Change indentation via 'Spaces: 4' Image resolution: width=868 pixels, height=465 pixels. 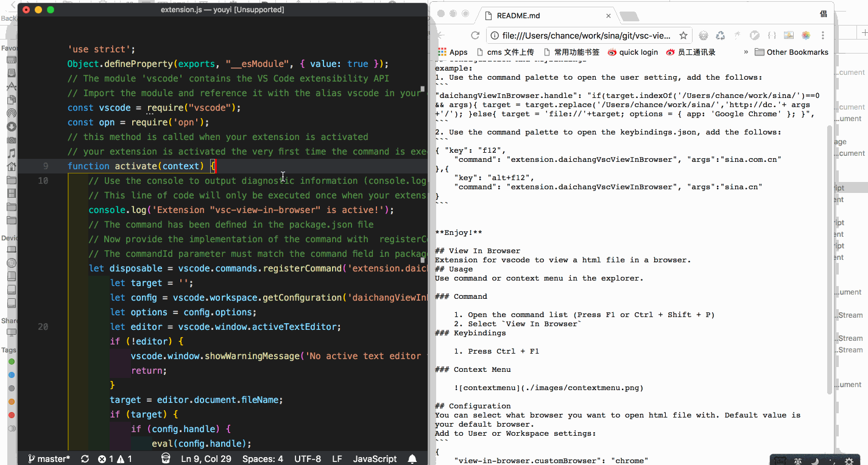[263, 459]
